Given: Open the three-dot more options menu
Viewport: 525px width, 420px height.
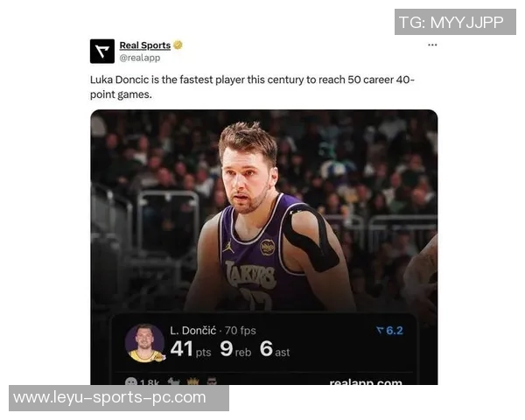Looking at the screenshot, I should coord(432,45).
